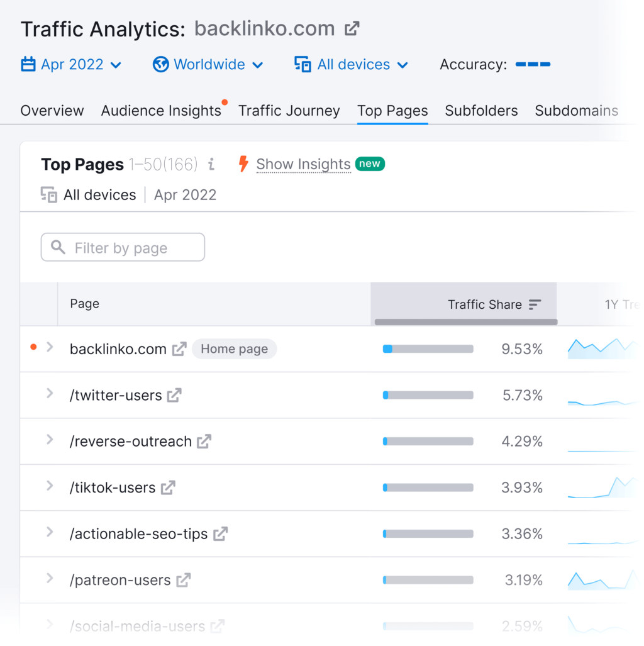
Task: Click the Show Insights link
Action: pyautogui.click(x=303, y=164)
